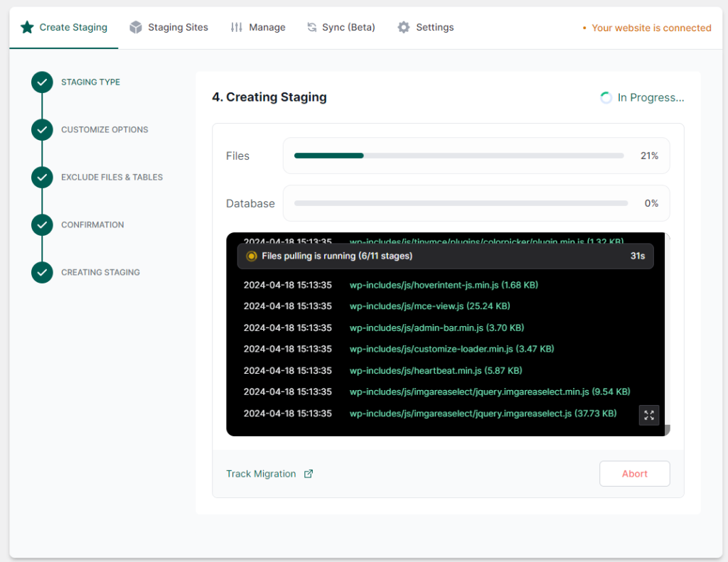The width and height of the screenshot is (728, 562).
Task: Click the star icon beside Create Staging
Action: pyautogui.click(x=28, y=28)
